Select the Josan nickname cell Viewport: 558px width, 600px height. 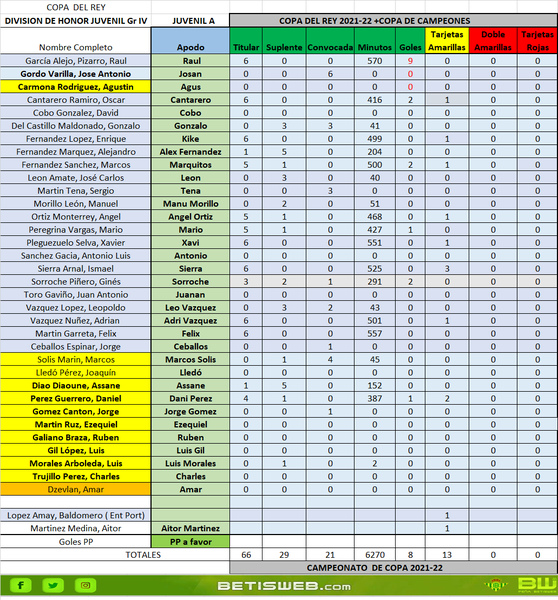click(190, 74)
